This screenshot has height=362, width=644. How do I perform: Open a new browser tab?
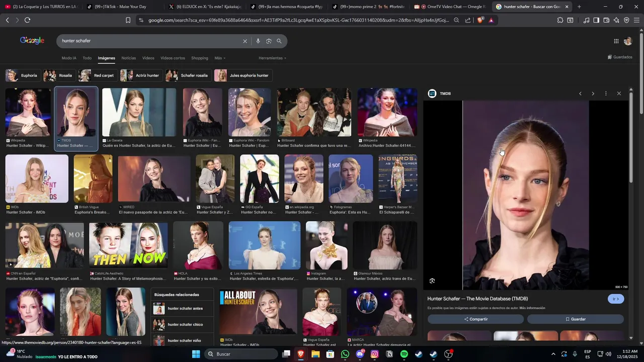(579, 7)
